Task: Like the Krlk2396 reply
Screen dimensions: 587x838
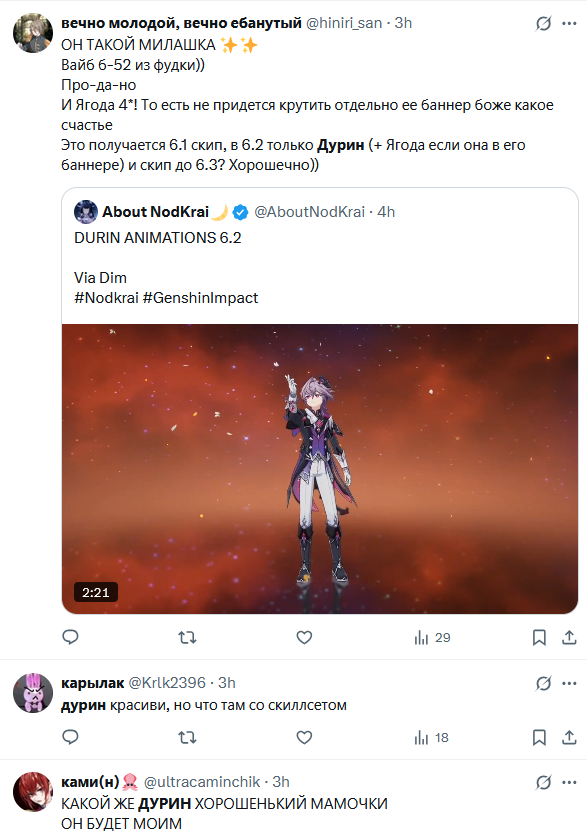Action: tap(304, 738)
